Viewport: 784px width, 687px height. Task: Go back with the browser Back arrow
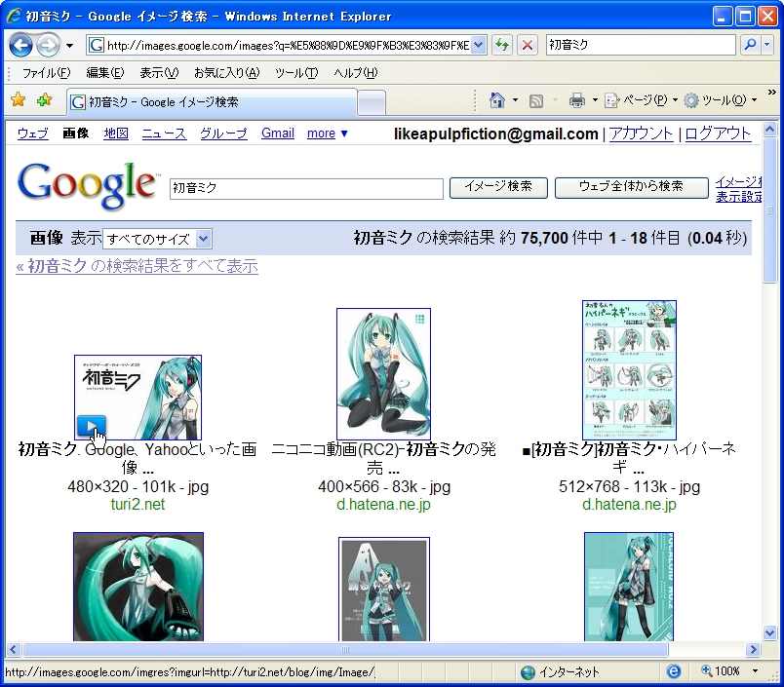(21, 46)
